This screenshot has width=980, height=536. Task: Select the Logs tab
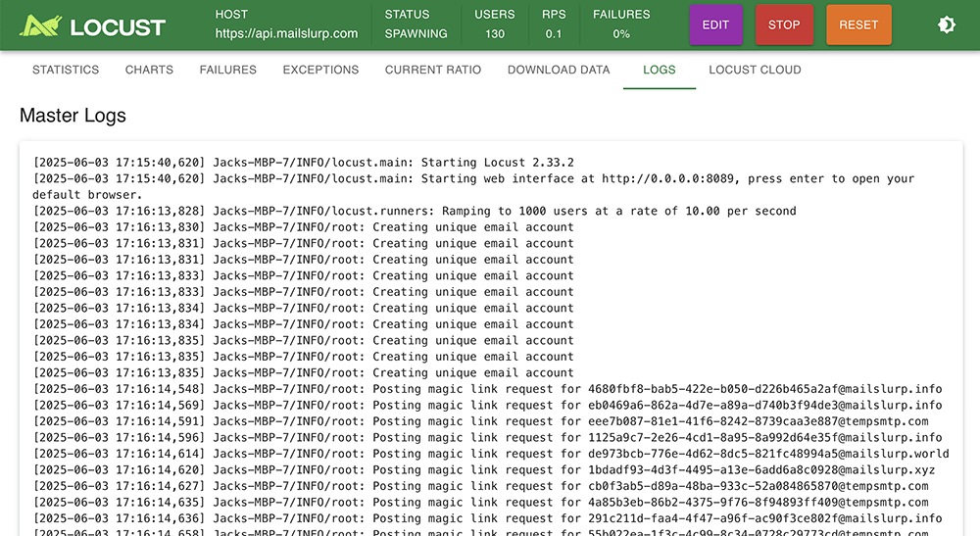(x=660, y=70)
